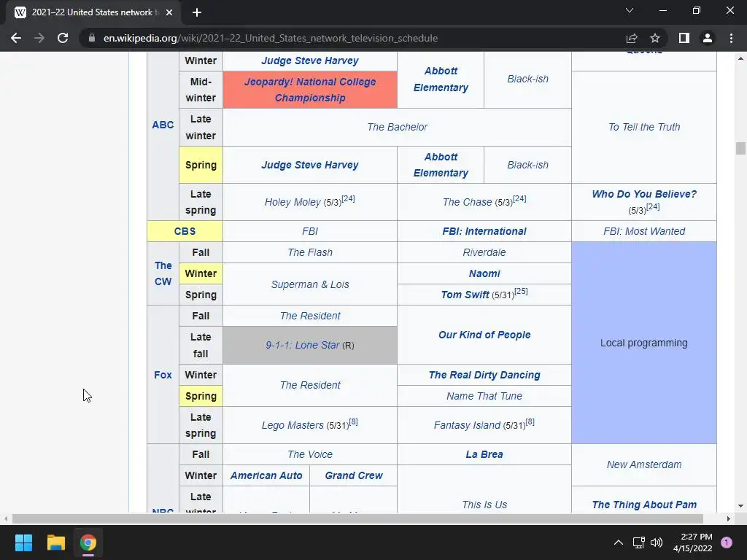The image size is (747, 560).
Task: Click the vertical scrollbar down arrow
Action: tap(740, 506)
